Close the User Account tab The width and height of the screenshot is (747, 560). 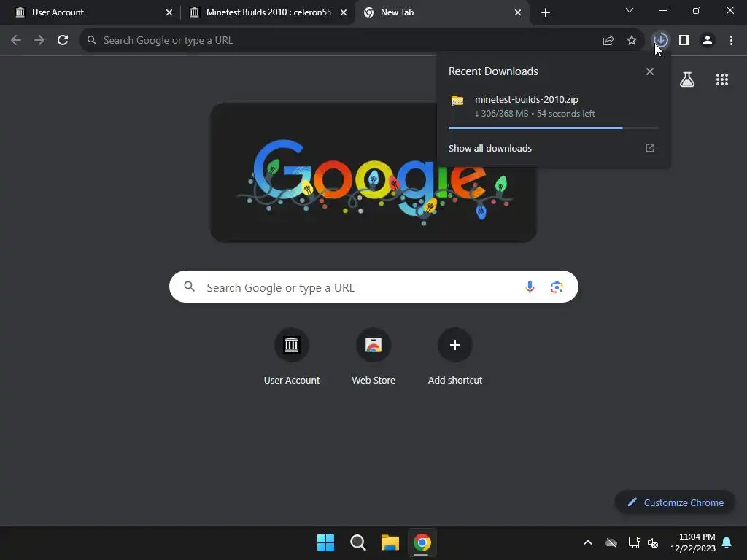click(x=169, y=12)
